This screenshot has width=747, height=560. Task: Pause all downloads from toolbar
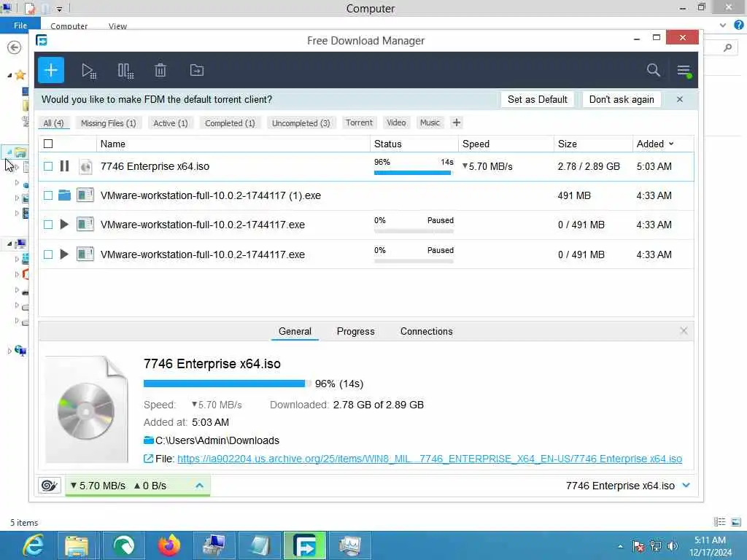(x=125, y=71)
